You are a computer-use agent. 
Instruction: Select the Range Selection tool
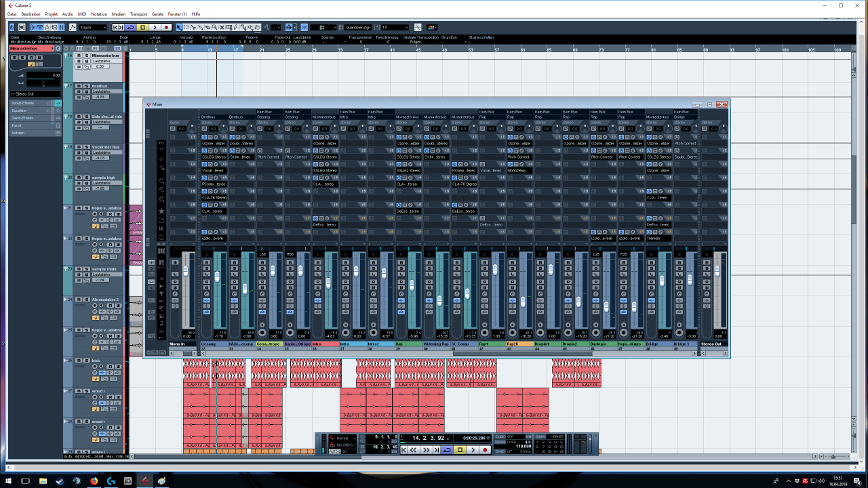[x=186, y=27]
